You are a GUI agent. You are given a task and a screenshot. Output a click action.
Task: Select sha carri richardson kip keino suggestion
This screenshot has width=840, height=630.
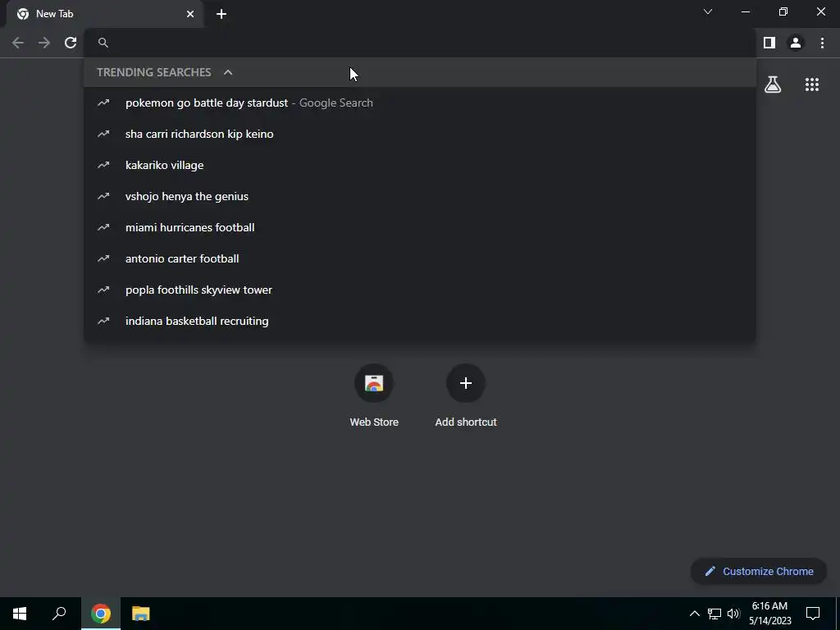420,134
